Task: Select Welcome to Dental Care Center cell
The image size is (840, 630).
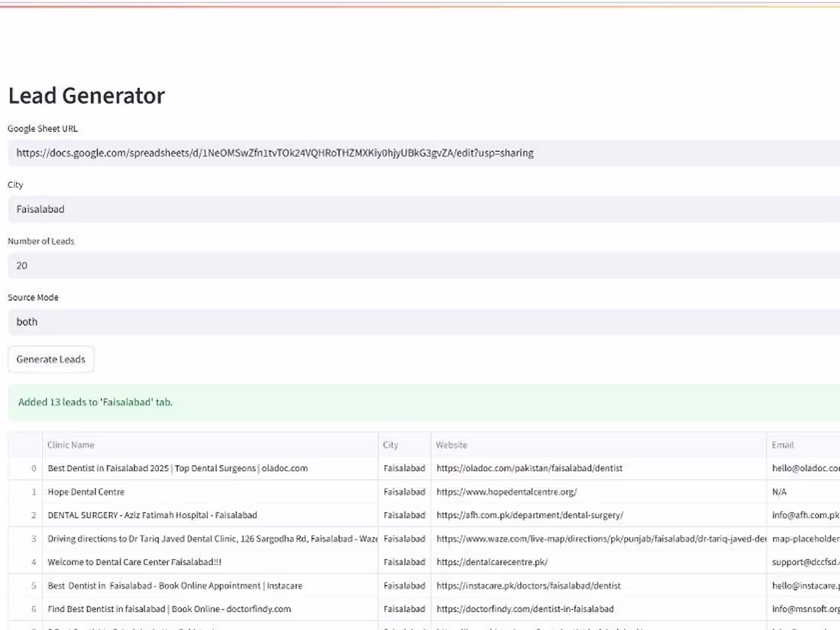Action: click(x=210, y=563)
